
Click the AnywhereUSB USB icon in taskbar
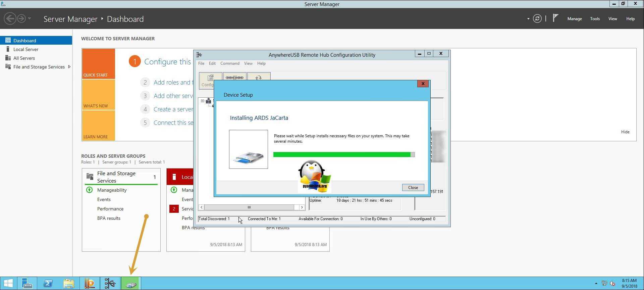110,284
